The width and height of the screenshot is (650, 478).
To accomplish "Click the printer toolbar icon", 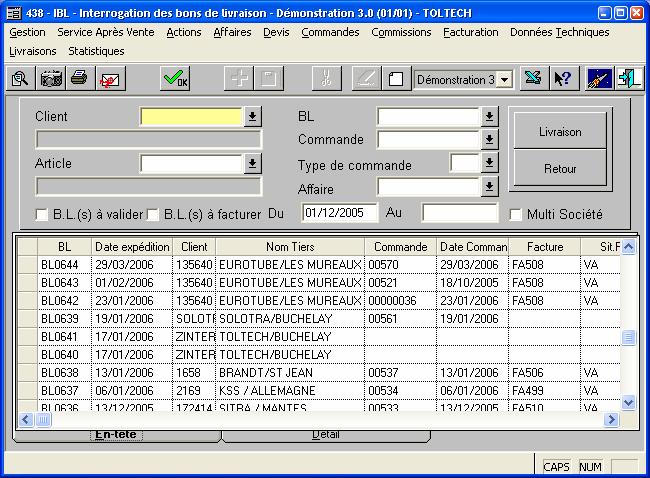I will tap(80, 78).
